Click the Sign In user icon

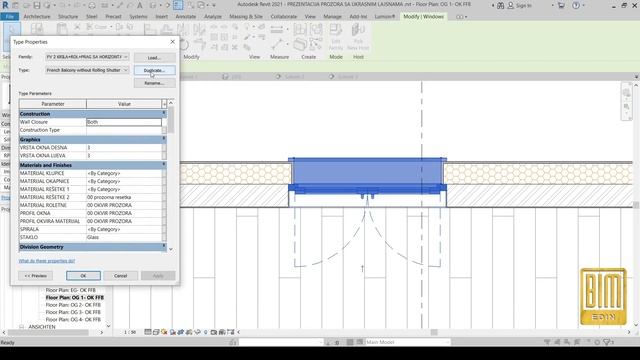(510, 5)
